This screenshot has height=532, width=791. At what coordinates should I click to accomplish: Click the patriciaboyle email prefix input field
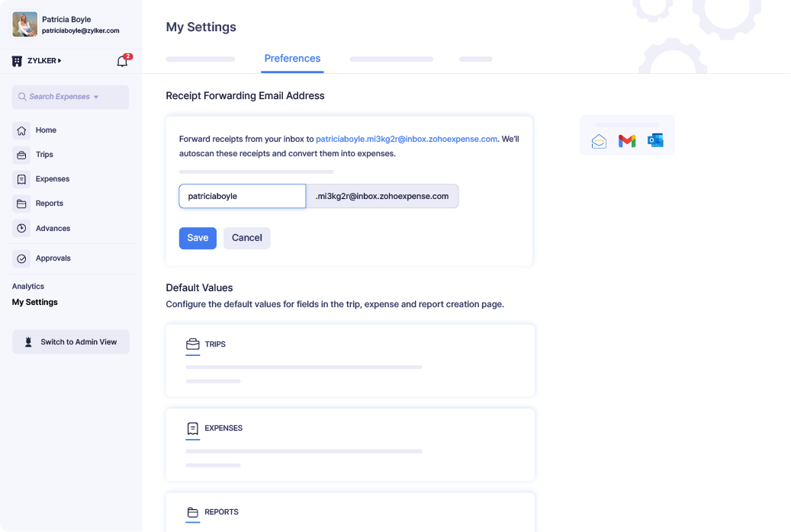242,196
